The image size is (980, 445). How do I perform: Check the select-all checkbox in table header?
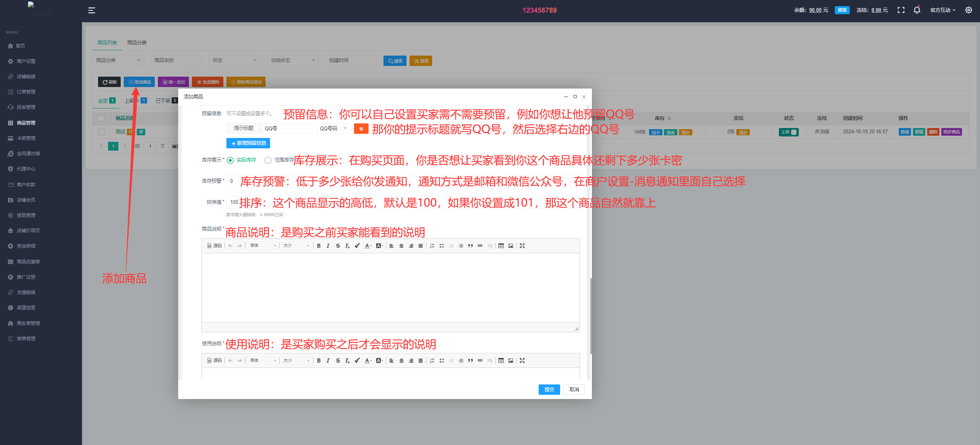(x=102, y=118)
